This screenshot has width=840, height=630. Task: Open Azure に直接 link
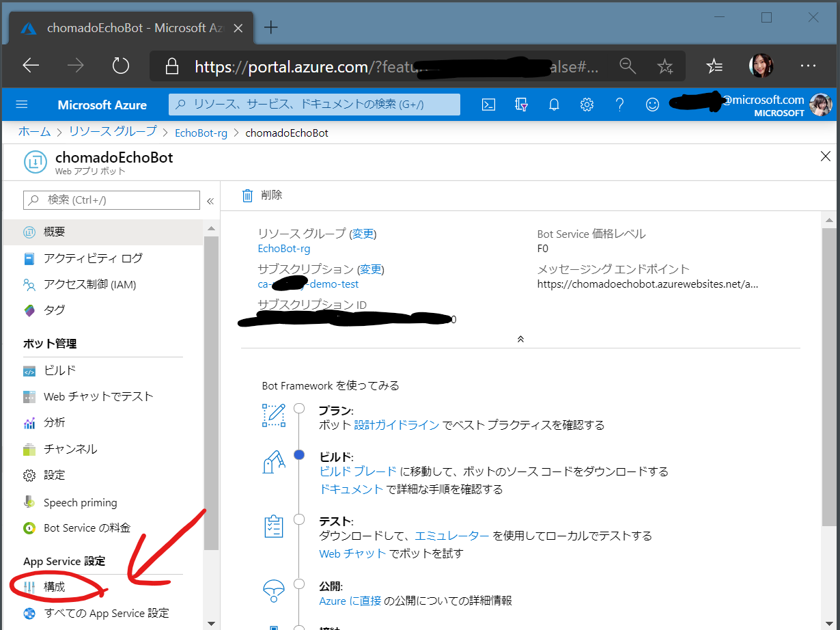(x=350, y=601)
